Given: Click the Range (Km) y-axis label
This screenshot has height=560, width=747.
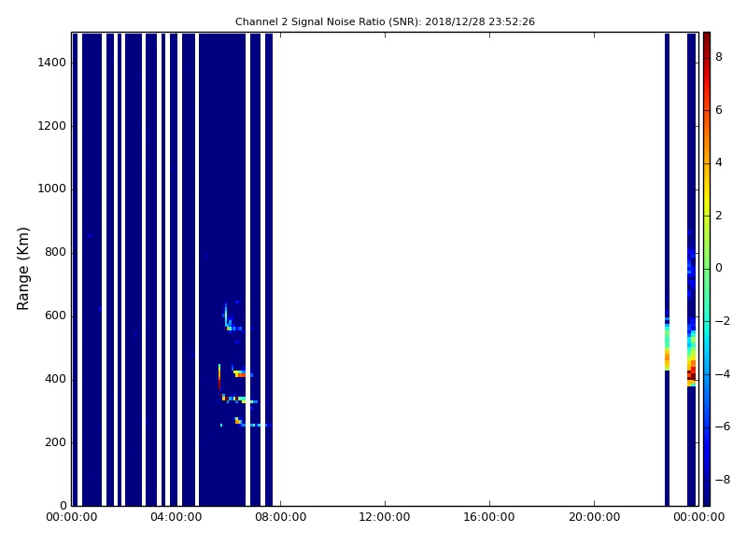Looking at the screenshot, I should pos(22,269).
